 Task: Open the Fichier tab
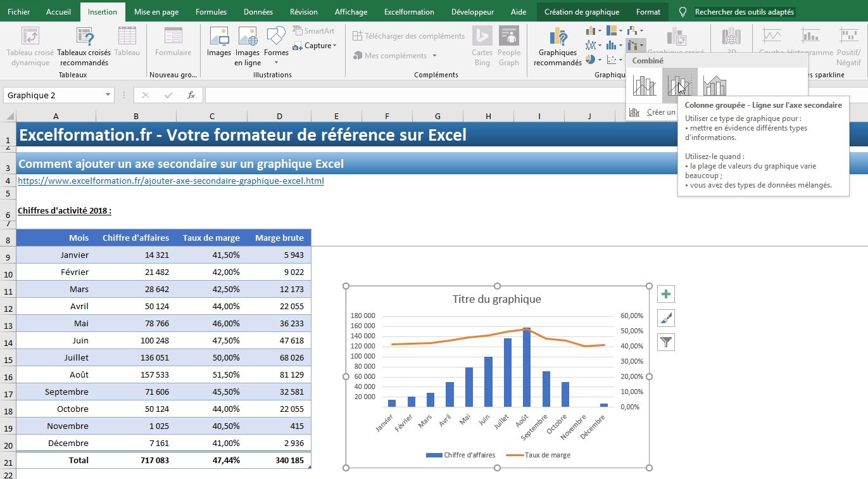pos(19,11)
